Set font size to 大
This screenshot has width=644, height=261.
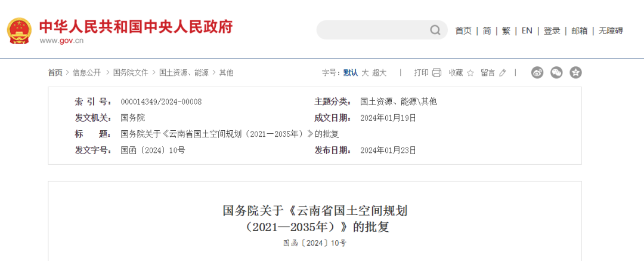(x=365, y=73)
